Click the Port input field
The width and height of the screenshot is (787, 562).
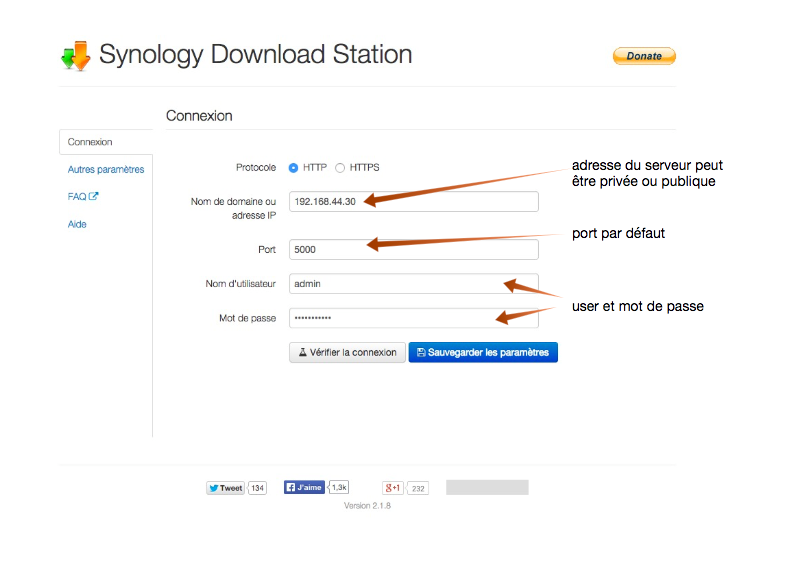pyautogui.click(x=413, y=249)
